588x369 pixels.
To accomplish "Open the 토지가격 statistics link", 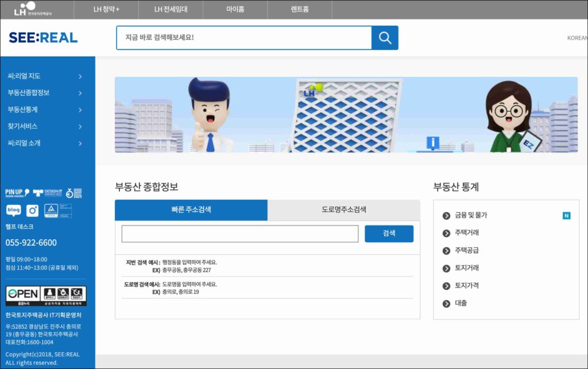I will point(466,286).
